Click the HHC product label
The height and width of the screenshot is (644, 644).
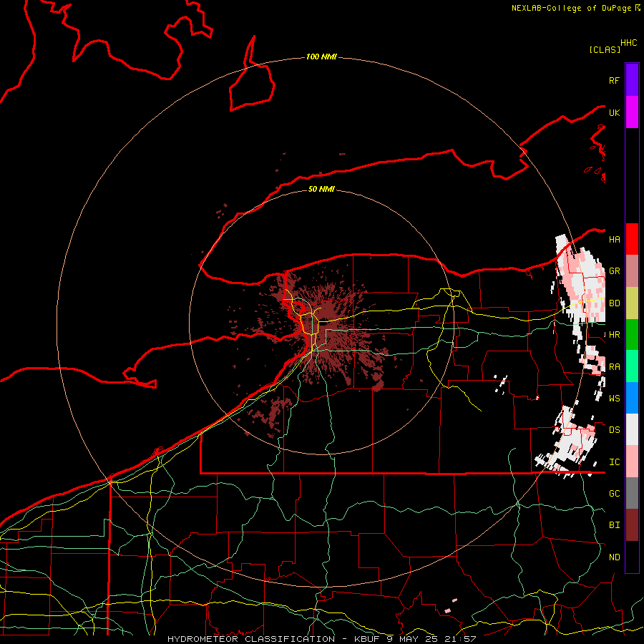629,43
